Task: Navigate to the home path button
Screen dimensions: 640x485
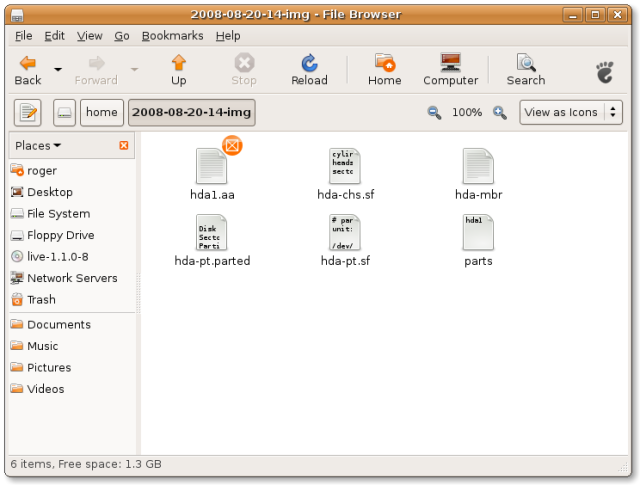Action: pos(102,112)
